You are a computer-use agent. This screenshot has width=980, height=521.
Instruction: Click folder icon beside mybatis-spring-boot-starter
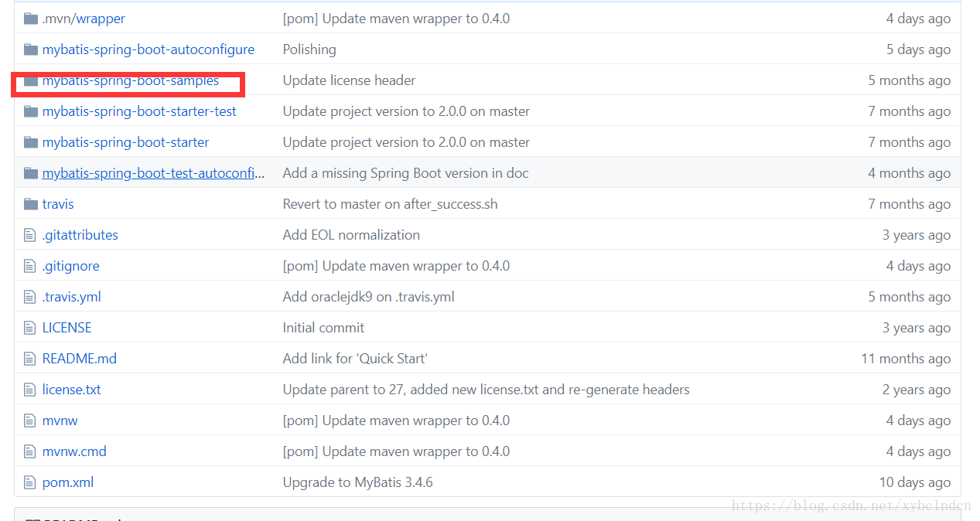(31, 142)
